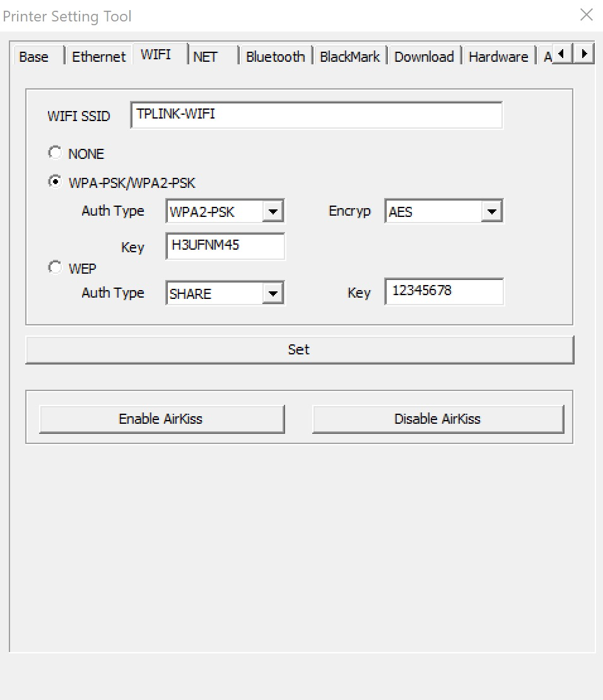This screenshot has height=700, width=603.
Task: Select the WIFI tab
Action: point(160,54)
